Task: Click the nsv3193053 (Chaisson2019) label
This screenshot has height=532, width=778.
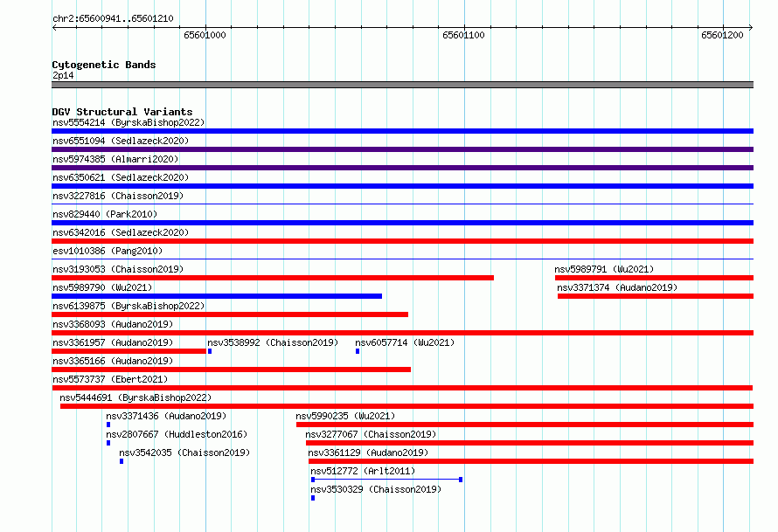Action: pos(118,269)
